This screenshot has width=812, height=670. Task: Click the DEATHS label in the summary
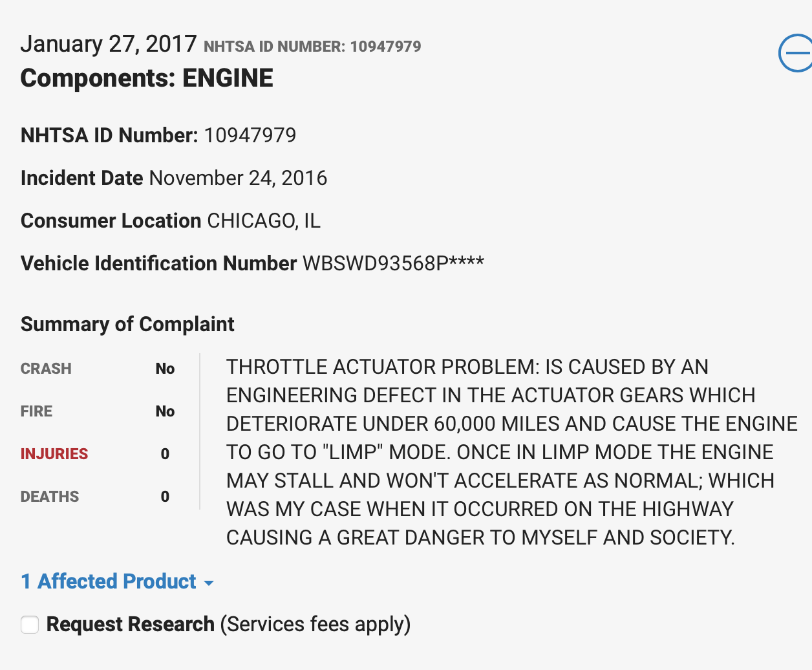50,497
